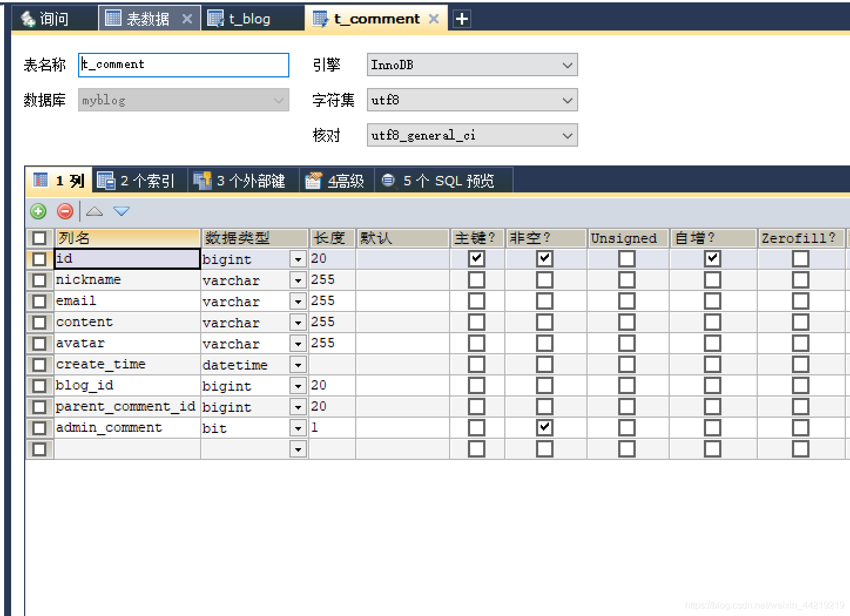Open the 核对 utf8_general_ci dropdown
The height and width of the screenshot is (616, 850).
click(x=472, y=135)
